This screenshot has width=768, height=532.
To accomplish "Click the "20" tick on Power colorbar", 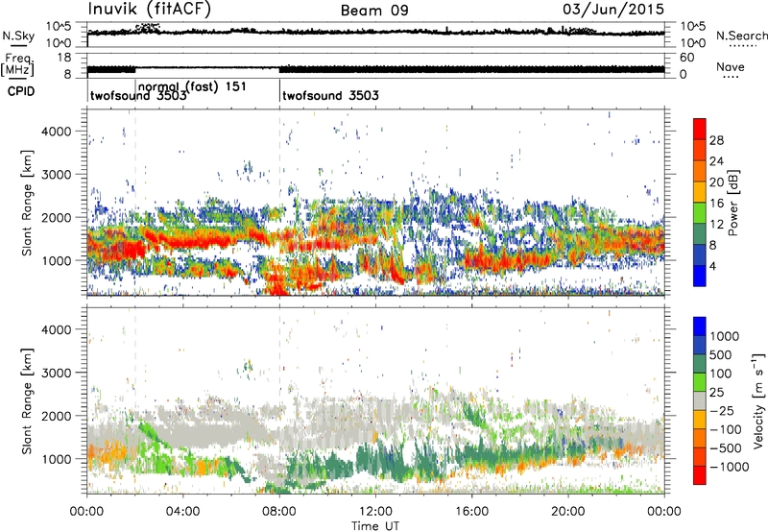I will 716,182.
